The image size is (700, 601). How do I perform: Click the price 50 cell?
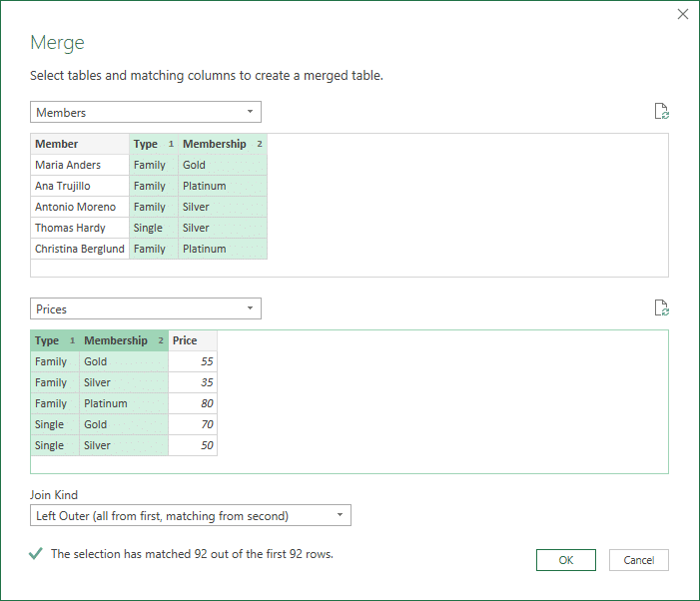(193, 445)
